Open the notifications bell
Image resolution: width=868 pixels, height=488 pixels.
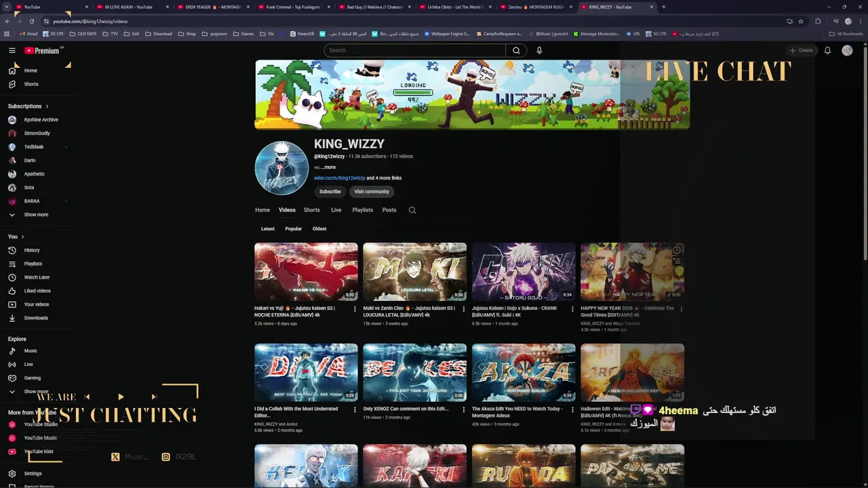827,50
